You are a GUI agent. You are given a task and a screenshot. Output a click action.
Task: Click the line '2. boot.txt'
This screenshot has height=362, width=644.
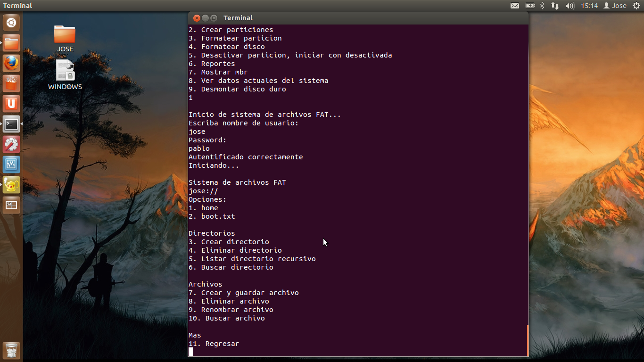[x=212, y=216]
